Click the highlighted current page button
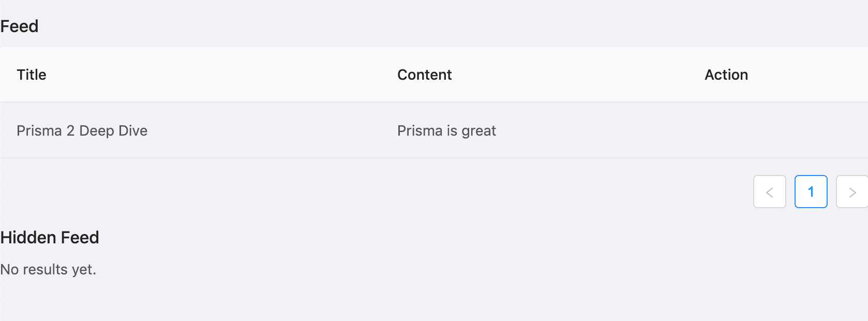868x321 pixels. pyautogui.click(x=811, y=192)
